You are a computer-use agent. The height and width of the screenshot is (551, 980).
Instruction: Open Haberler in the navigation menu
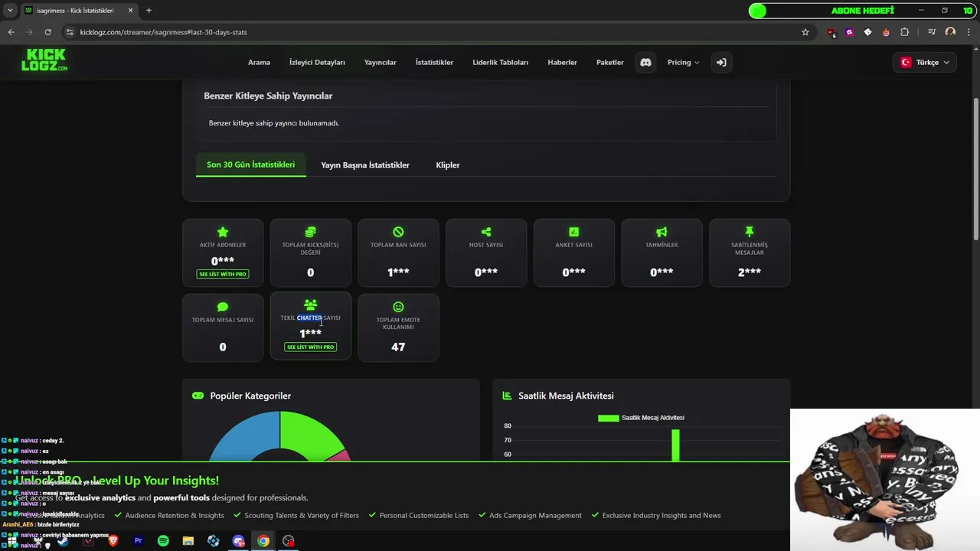[562, 62]
